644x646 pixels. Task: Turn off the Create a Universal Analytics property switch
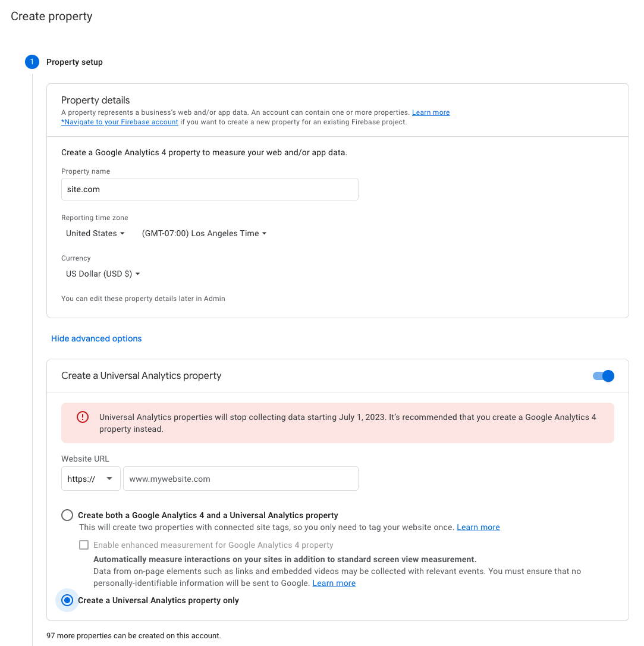pyautogui.click(x=603, y=375)
